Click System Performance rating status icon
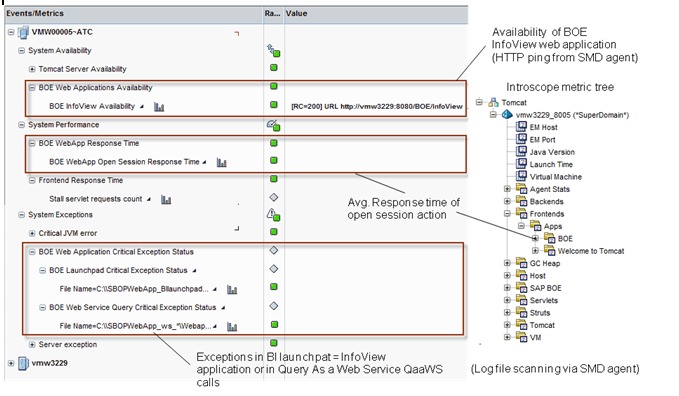The width and height of the screenshot is (679, 396). pyautogui.click(x=273, y=125)
